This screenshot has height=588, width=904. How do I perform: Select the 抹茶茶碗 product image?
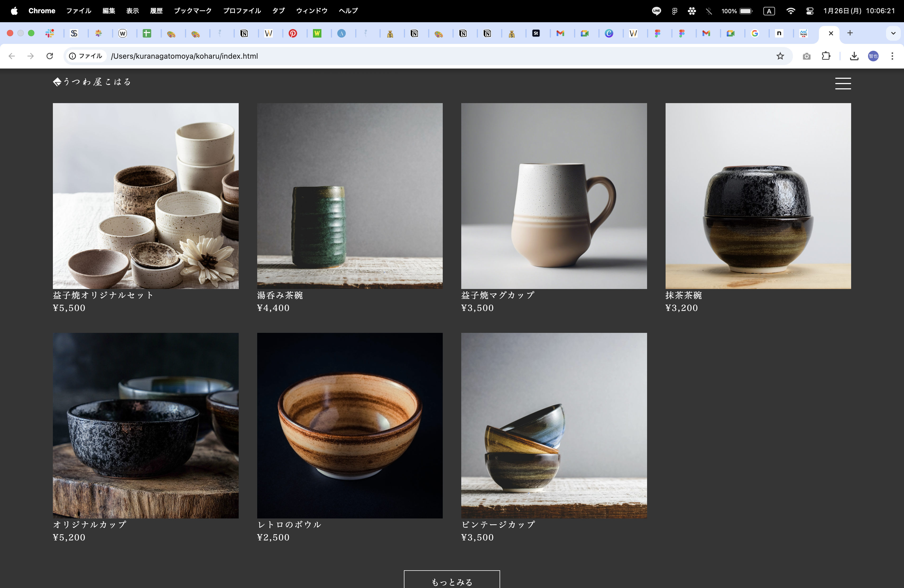pos(758,196)
